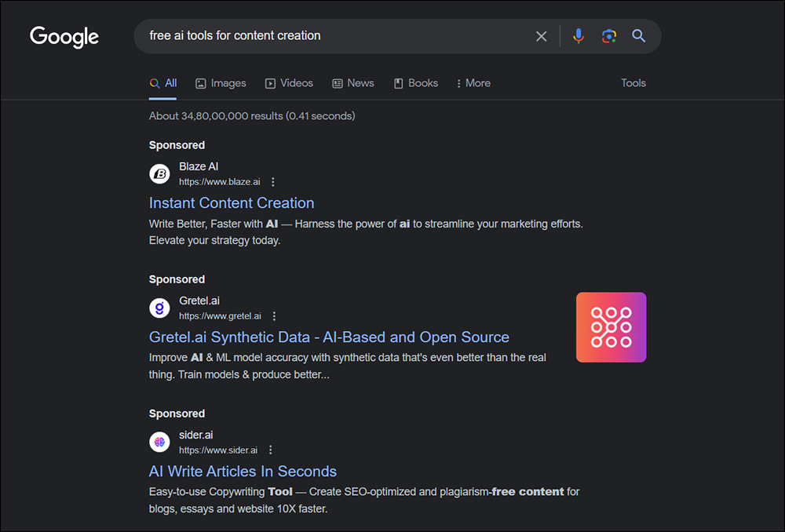Open the three-dot menu beside sider.ai URL
This screenshot has width=785, height=532.
coord(271,450)
